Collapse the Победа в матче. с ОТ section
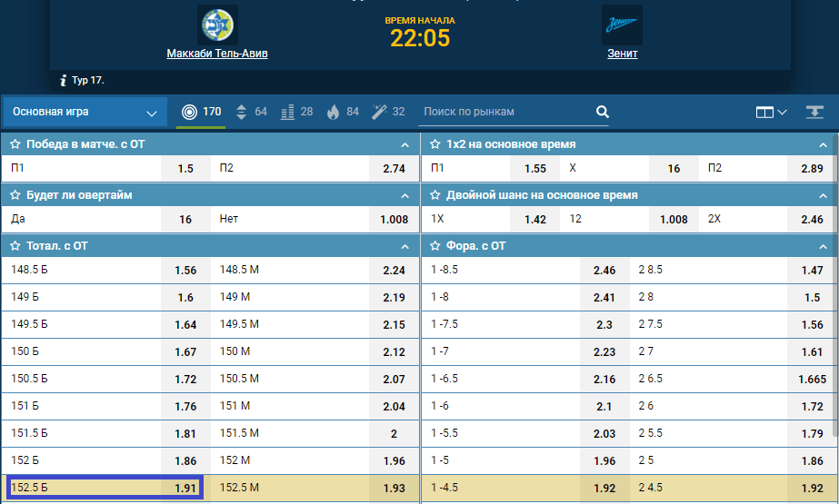Image resolution: width=839 pixels, height=504 pixels. coord(405,144)
